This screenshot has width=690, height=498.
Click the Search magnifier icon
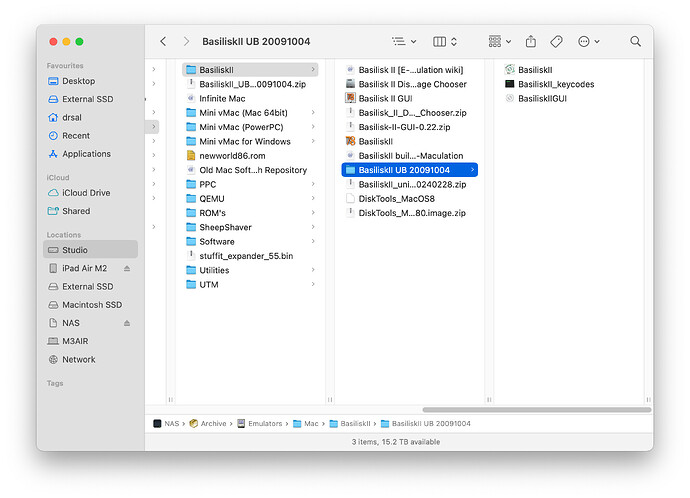[x=635, y=41]
